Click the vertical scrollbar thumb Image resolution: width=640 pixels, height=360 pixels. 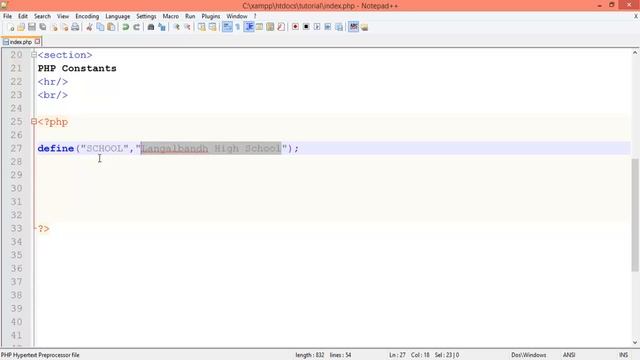pyautogui.click(x=635, y=215)
